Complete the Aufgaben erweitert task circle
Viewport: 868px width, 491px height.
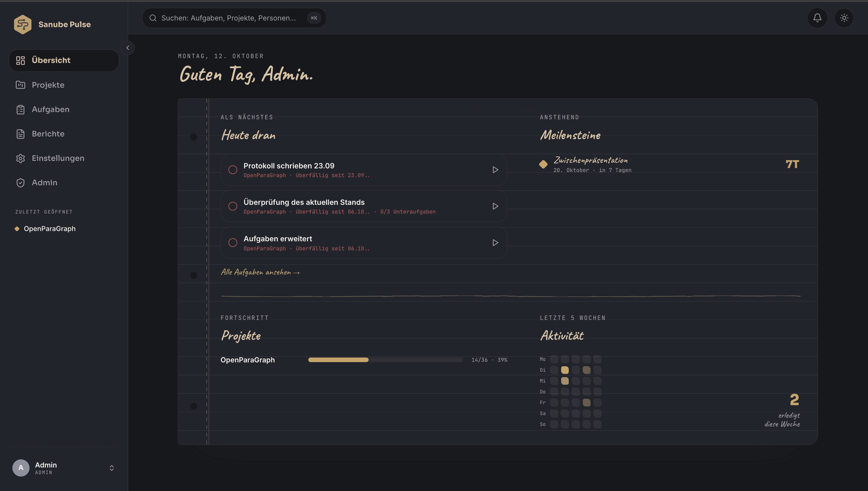pos(233,242)
